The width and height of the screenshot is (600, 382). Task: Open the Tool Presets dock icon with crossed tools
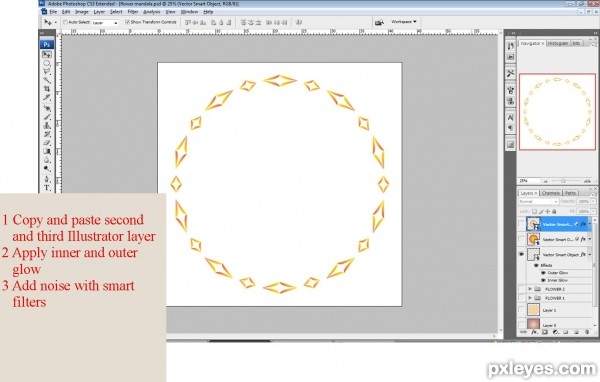(x=510, y=73)
